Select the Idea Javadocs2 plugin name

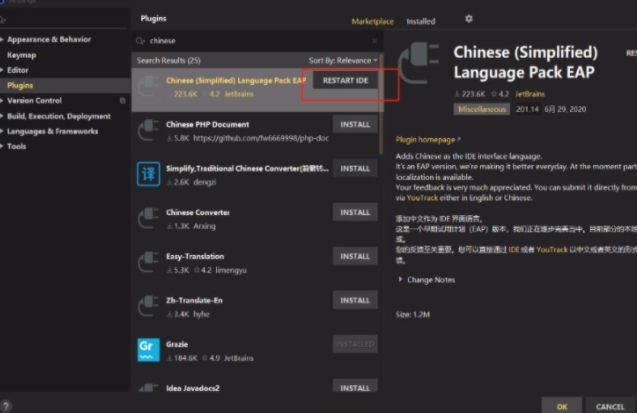point(193,388)
